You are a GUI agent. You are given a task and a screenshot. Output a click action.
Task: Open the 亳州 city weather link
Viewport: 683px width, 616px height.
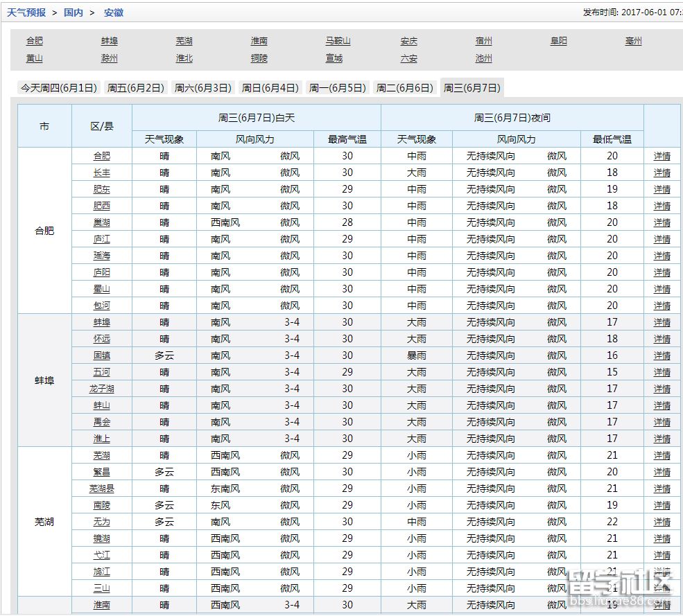click(x=632, y=41)
